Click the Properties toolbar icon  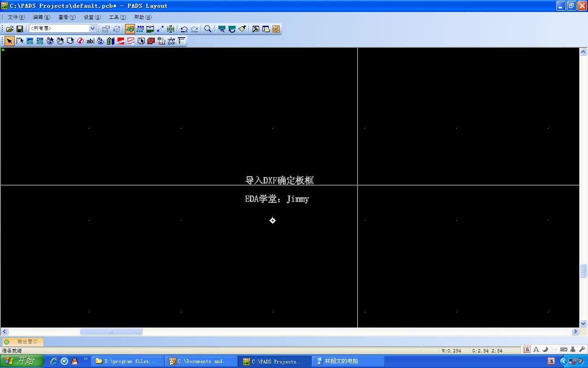pyautogui.click(x=106, y=29)
